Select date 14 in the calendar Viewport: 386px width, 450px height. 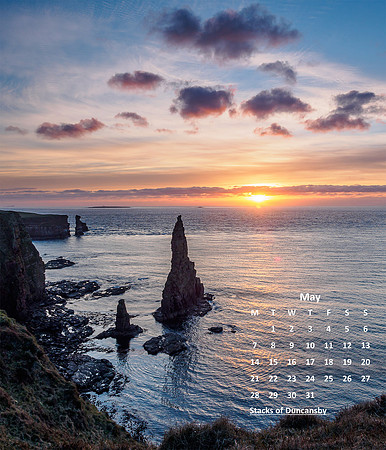click(255, 362)
